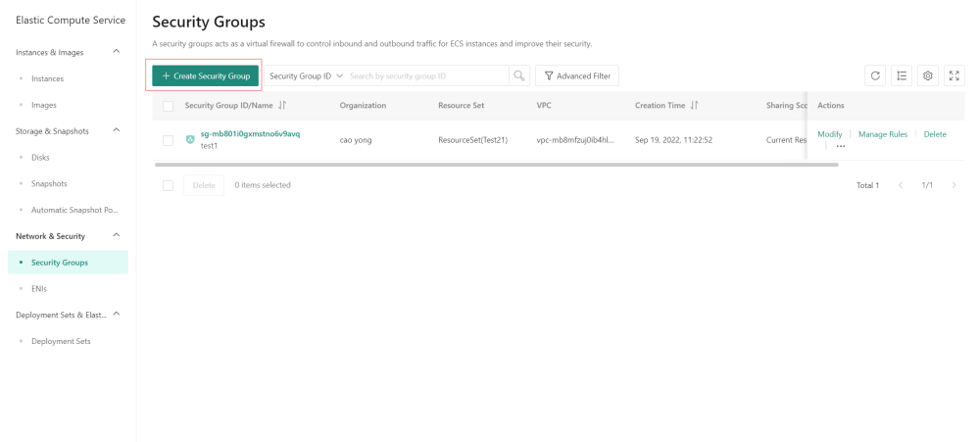Tick the footer checkbox next to Delete
Screen dimensions: 980x442
169,185
